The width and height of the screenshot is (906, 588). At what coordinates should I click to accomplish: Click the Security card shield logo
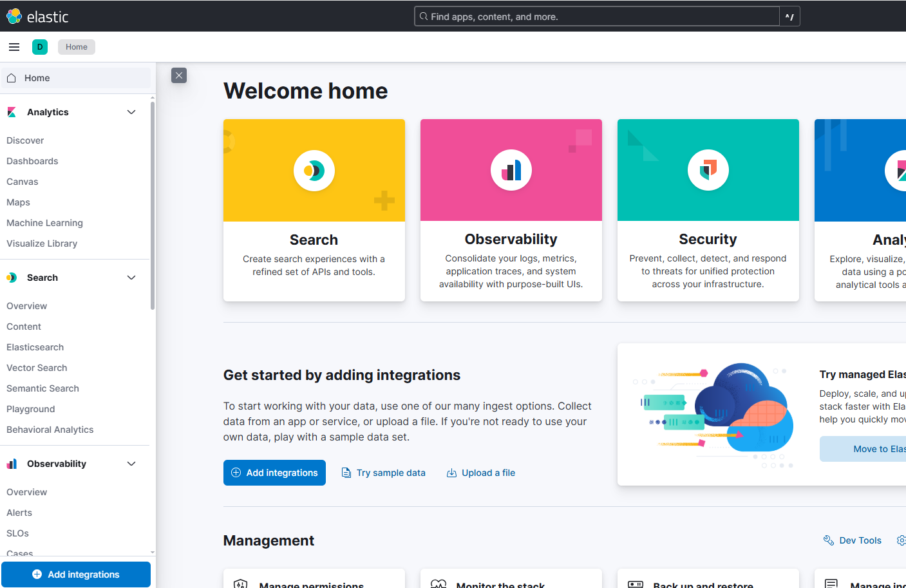click(x=708, y=171)
